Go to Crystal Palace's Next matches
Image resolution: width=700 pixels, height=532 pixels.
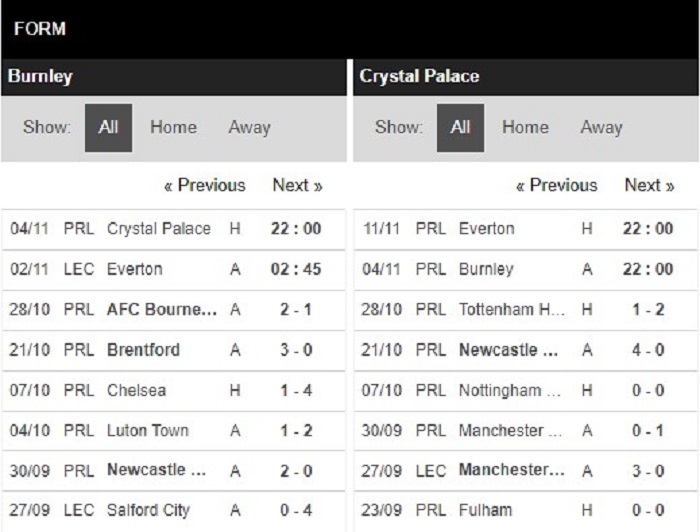click(649, 185)
